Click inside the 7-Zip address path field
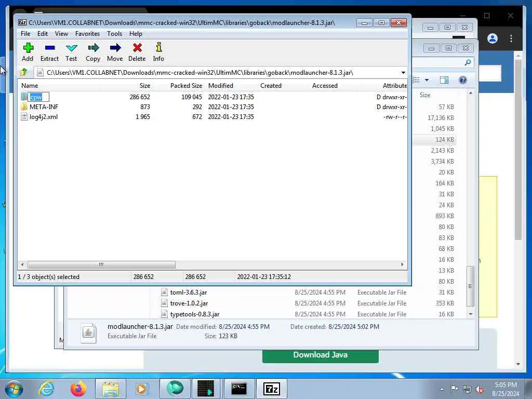 (x=217, y=73)
